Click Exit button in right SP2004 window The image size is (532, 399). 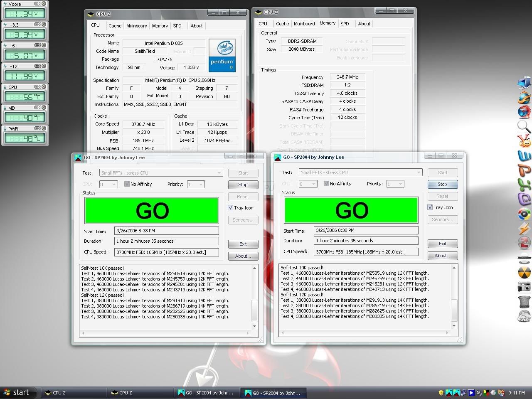pos(442,244)
